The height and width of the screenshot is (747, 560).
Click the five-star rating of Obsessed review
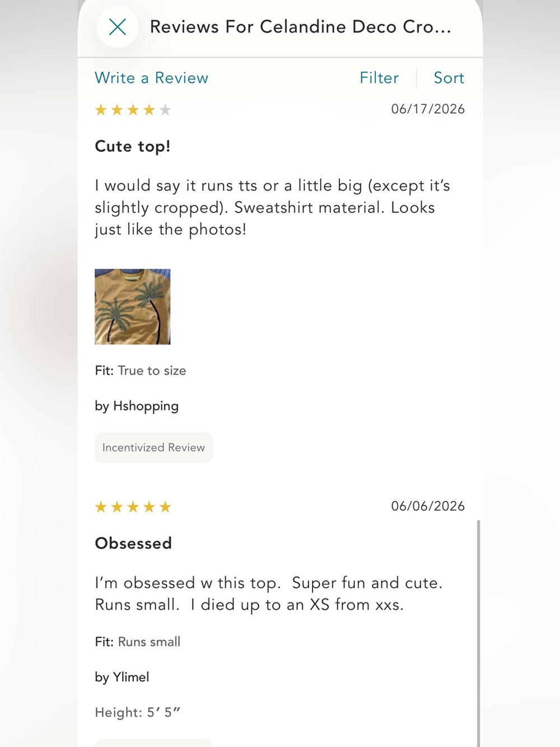(x=133, y=507)
